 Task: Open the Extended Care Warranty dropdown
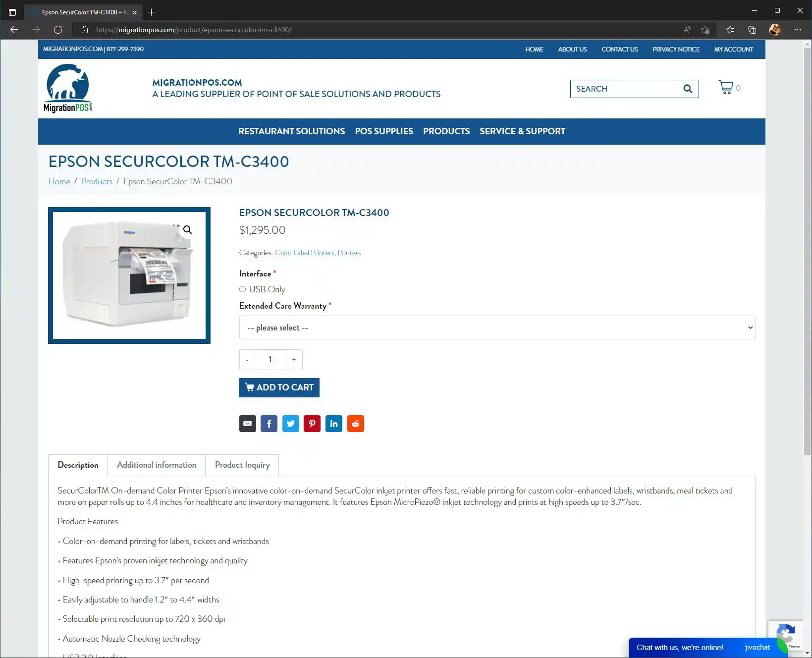pos(497,328)
